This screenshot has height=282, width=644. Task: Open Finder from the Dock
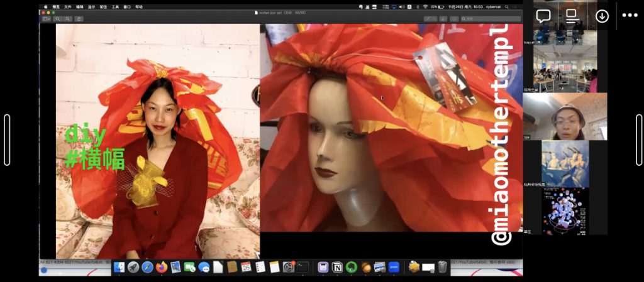pos(119,268)
